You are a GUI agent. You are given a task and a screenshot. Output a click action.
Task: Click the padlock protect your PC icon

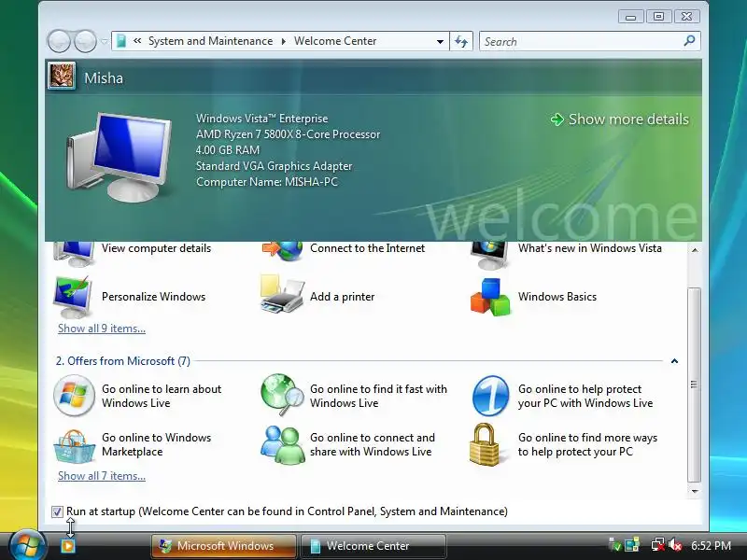point(485,445)
